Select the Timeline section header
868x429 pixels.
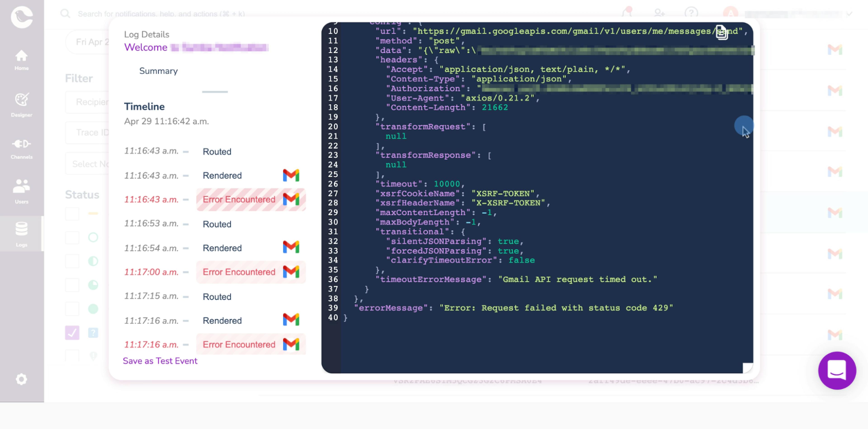144,106
